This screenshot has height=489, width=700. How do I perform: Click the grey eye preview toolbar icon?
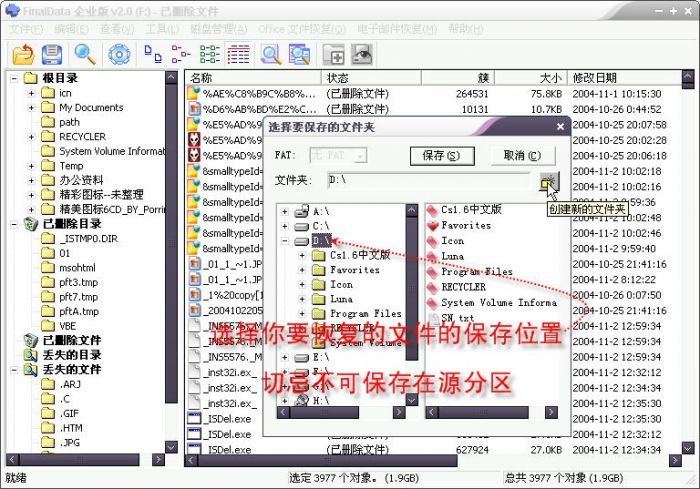[x=362, y=54]
